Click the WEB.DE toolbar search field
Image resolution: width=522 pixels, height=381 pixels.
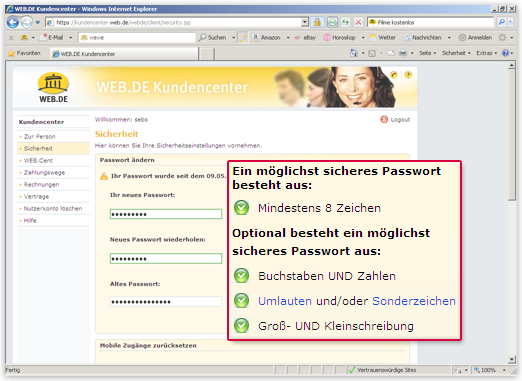(137, 38)
